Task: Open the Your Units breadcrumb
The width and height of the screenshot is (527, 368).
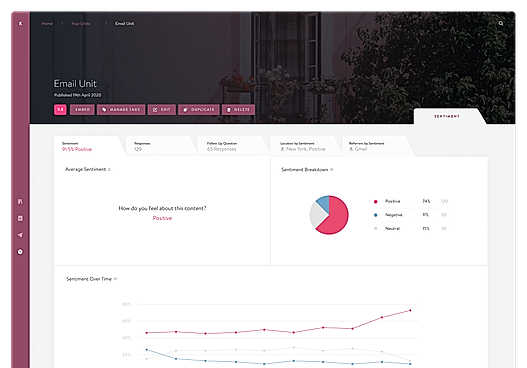Action: point(80,24)
